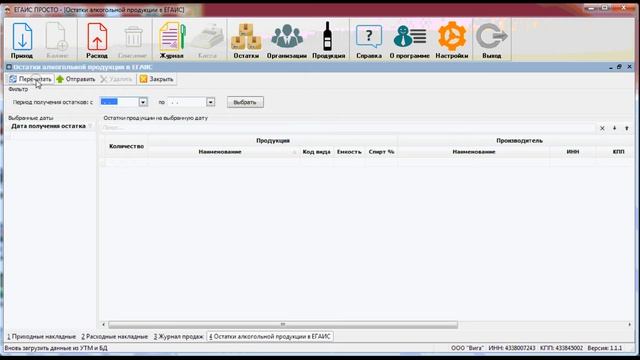The width and height of the screenshot is (640, 360).
Task: Sort by Дата получения остатка header
Action: tap(49, 126)
